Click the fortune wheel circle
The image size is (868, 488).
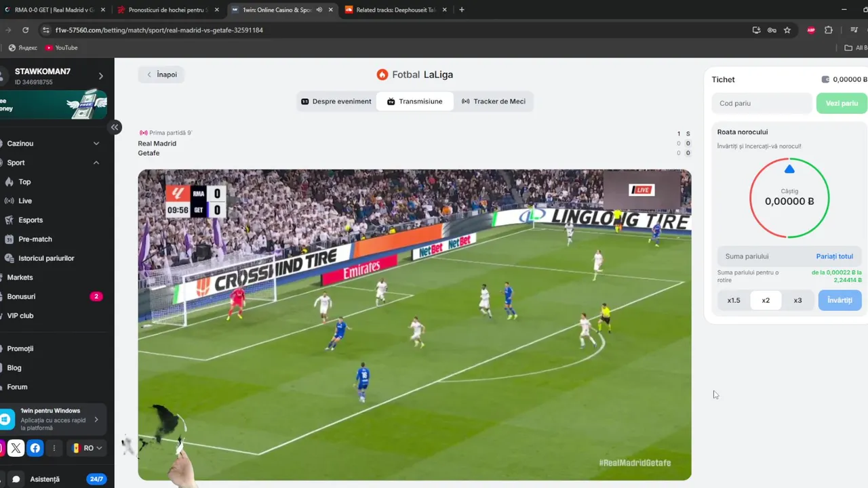coord(789,198)
